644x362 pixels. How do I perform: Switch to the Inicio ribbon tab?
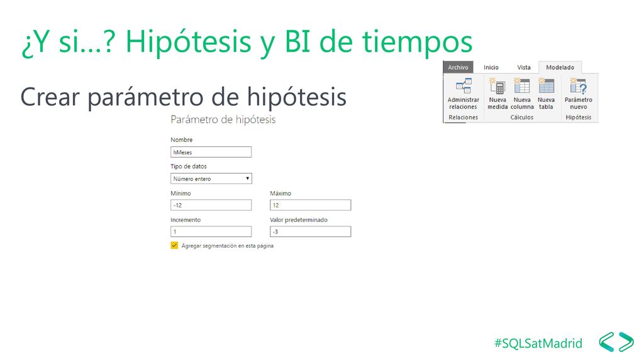pyautogui.click(x=491, y=67)
